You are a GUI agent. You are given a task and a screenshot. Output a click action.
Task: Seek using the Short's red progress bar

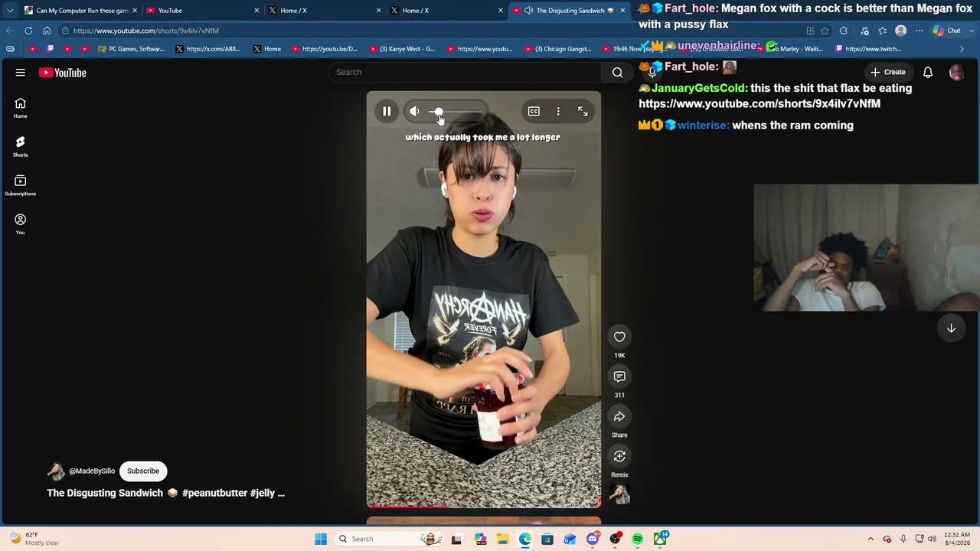tap(484, 507)
